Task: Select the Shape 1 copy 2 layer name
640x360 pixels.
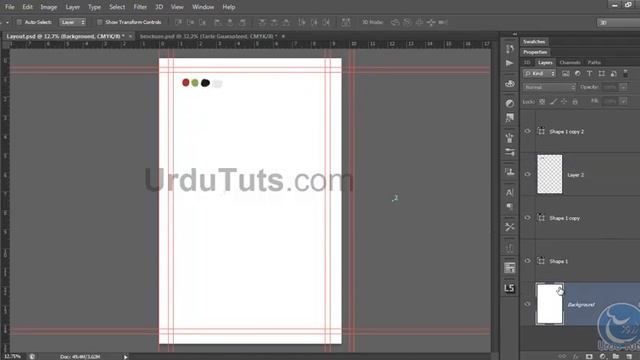Action: click(x=566, y=131)
